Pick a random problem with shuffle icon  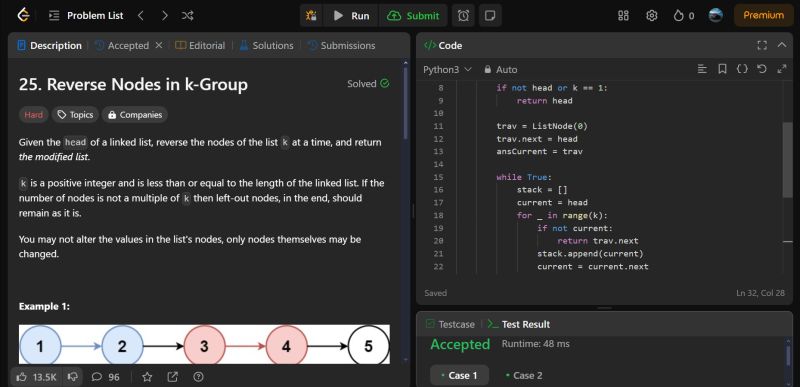(x=187, y=16)
